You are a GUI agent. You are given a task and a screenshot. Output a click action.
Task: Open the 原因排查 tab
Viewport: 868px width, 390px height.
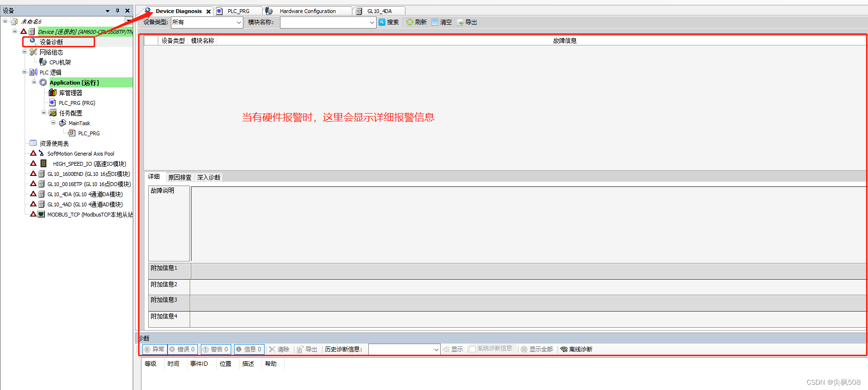(x=180, y=177)
